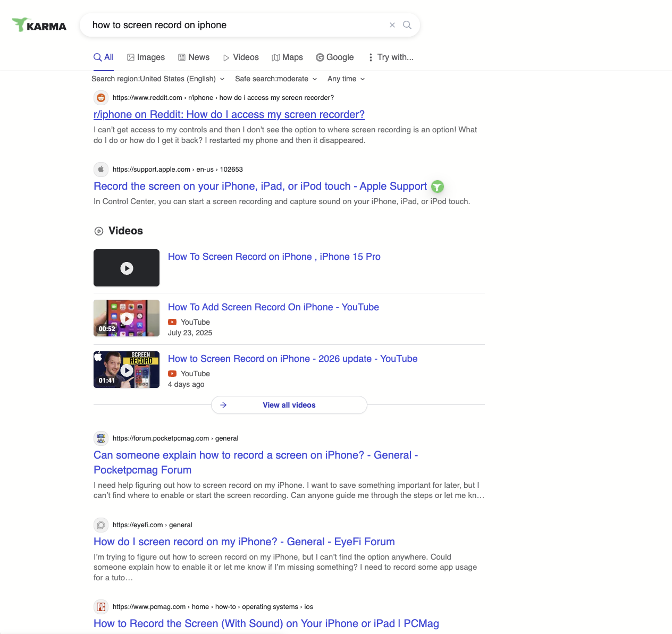The width and height of the screenshot is (672, 634).
Task: Click the Reddit favicon icon
Action: pos(101,98)
